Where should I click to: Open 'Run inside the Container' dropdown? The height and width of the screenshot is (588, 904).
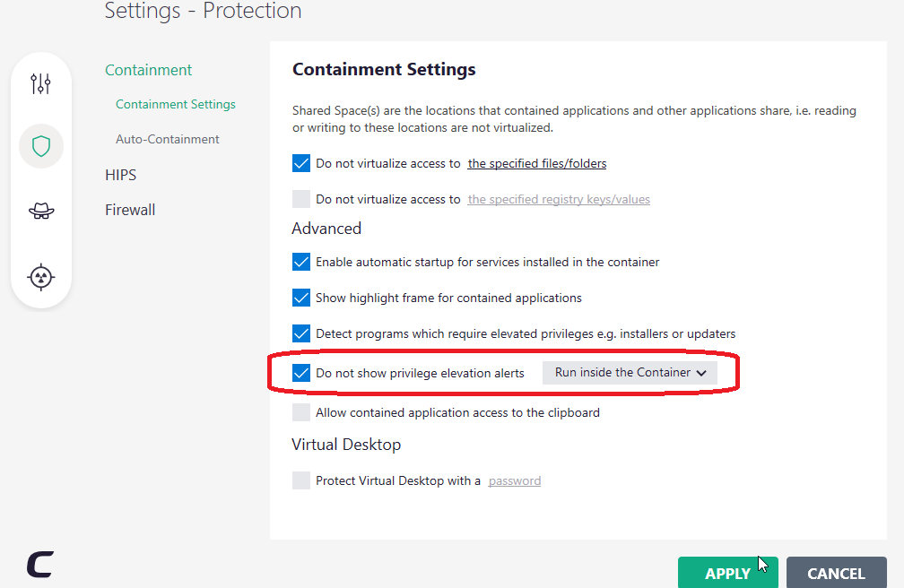(630, 373)
